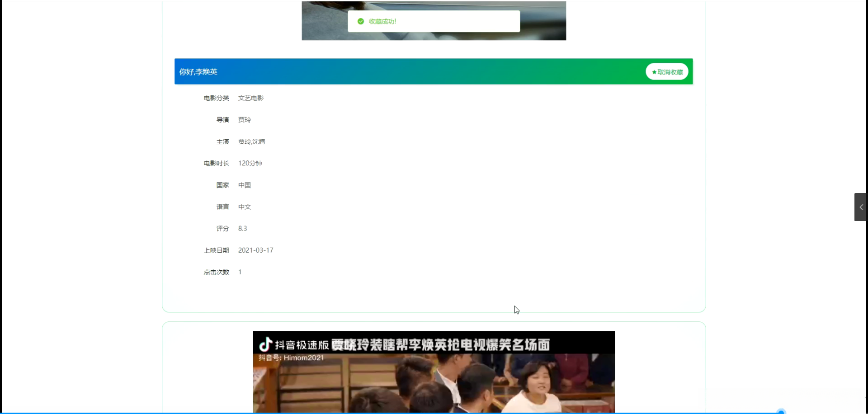The width and height of the screenshot is (868, 414).
Task: Click the 评分 label
Action: (222, 228)
